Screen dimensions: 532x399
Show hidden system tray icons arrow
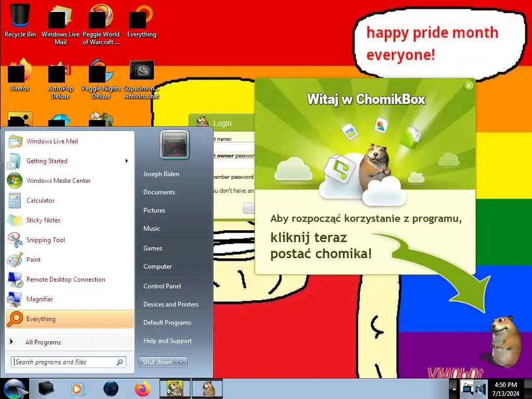(x=454, y=389)
